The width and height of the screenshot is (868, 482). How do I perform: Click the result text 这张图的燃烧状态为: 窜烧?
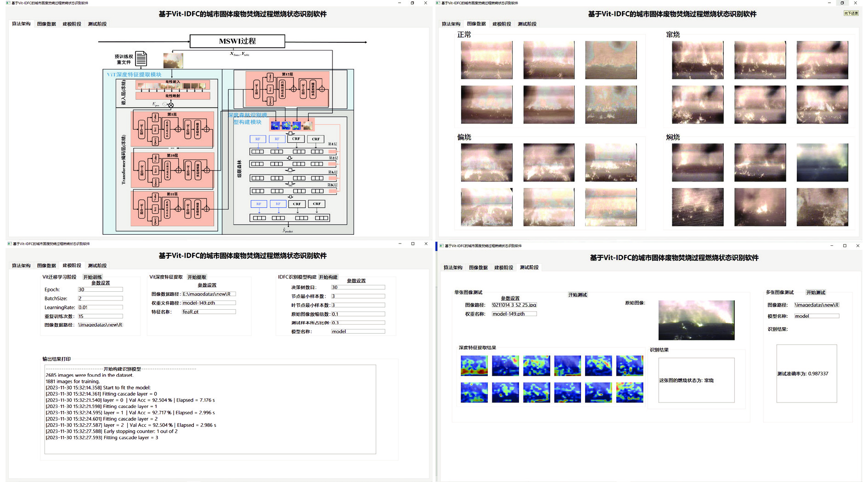coord(686,380)
